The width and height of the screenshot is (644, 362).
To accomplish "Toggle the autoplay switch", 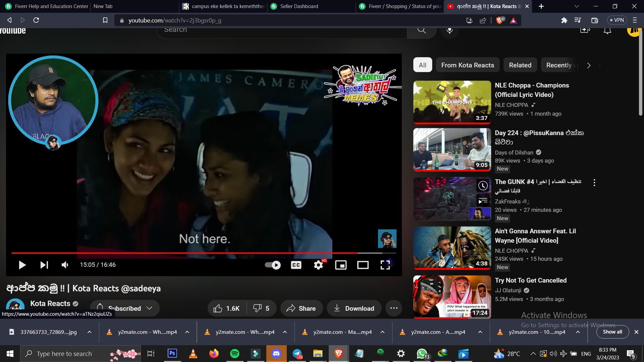I will (x=273, y=265).
